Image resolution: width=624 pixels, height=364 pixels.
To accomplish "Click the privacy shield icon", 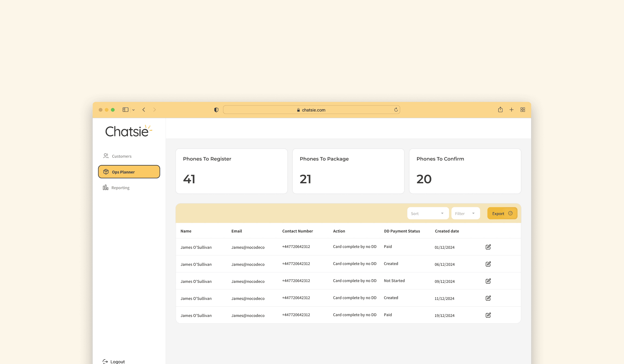I will click(x=216, y=110).
